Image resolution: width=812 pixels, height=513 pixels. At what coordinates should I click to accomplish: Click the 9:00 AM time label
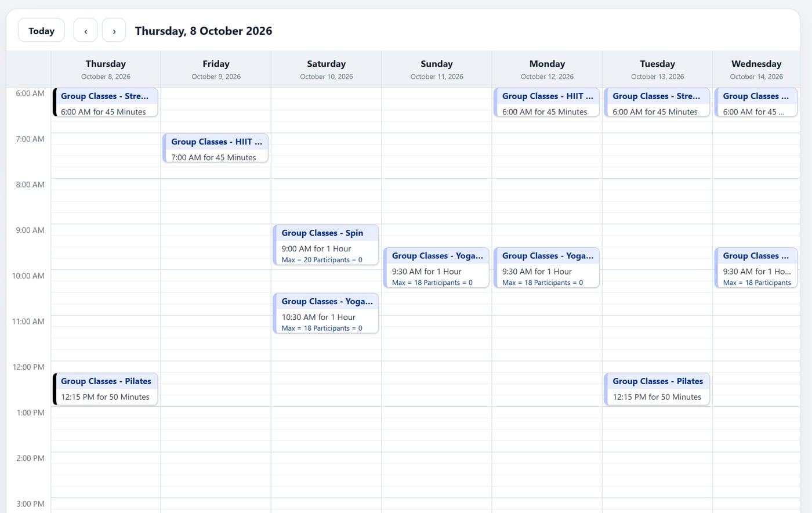click(30, 230)
